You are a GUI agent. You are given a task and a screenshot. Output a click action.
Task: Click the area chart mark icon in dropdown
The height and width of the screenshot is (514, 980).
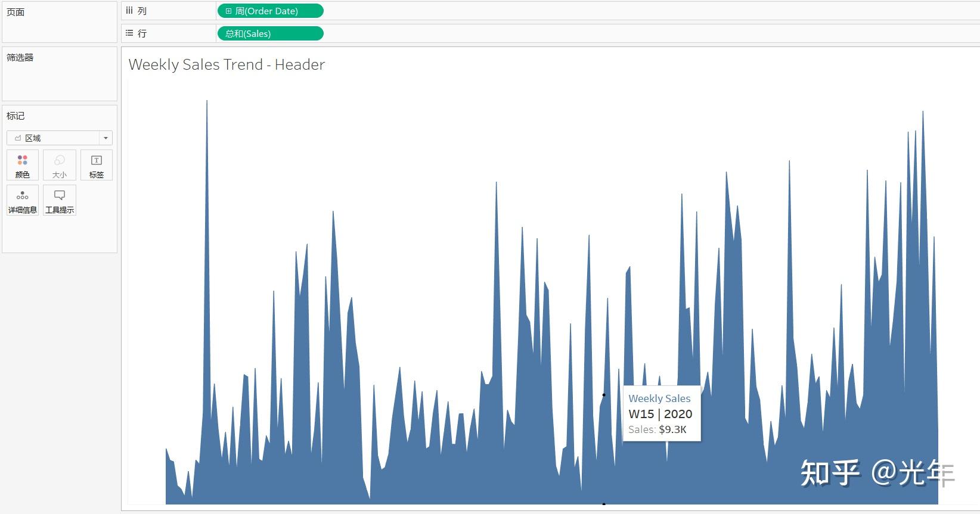18,138
